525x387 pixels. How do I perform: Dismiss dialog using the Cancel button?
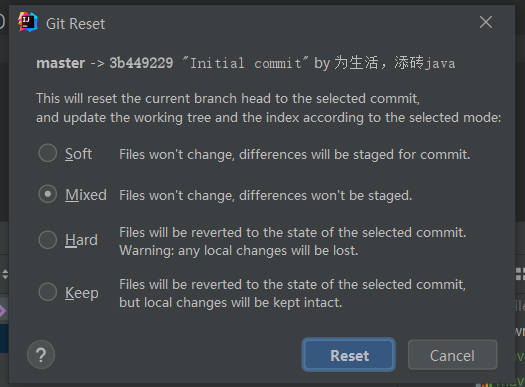[452, 355]
